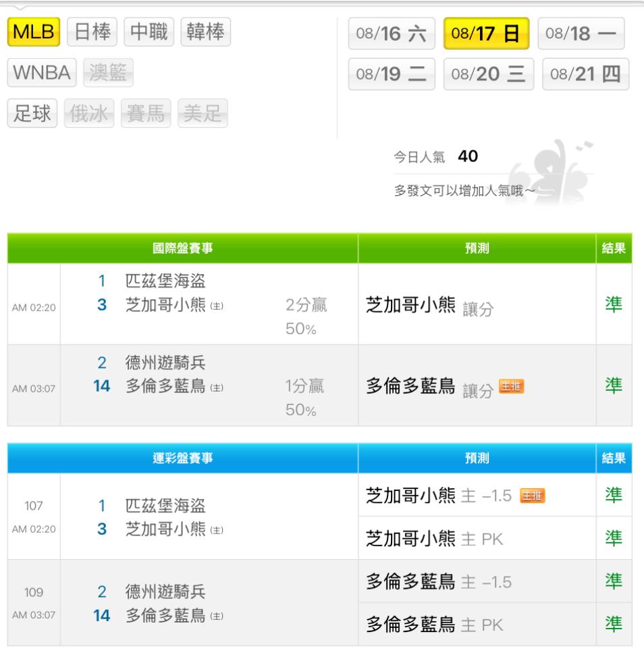This screenshot has height=659, width=644.
Task: Click 多倫多藍鳥 score 14 in 國際盤賽事 table
Action: 102,386
